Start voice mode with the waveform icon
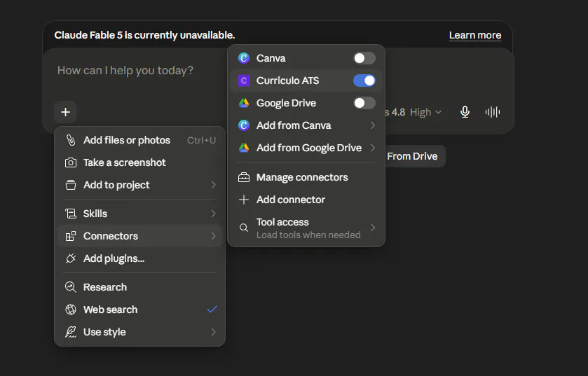Image resolution: width=588 pixels, height=376 pixels. (x=493, y=112)
